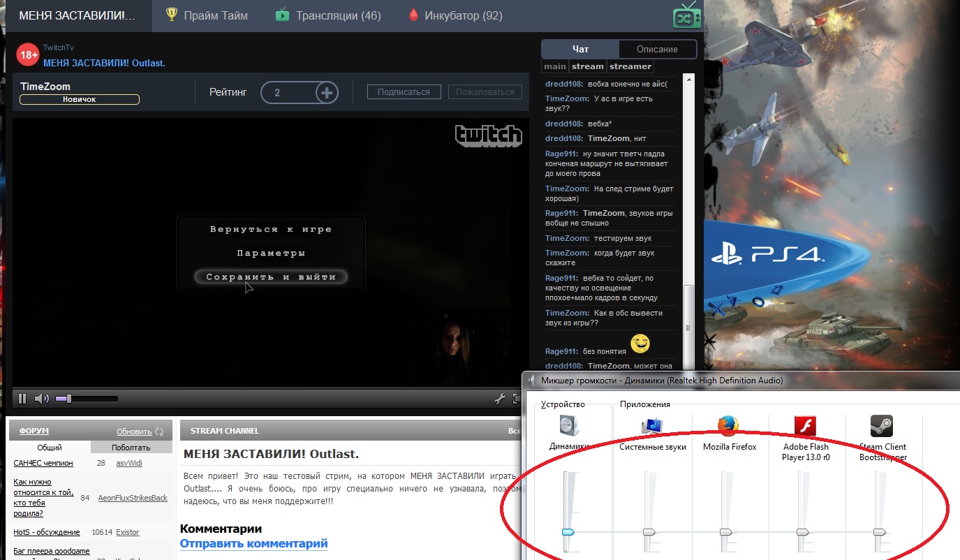
Task: Click the Подписаться button
Action: coord(404,91)
